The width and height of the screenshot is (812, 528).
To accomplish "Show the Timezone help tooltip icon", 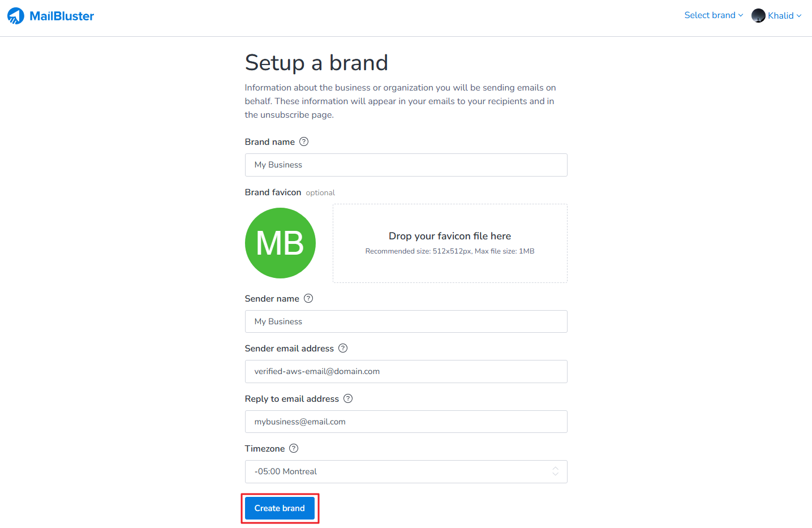I will point(294,448).
